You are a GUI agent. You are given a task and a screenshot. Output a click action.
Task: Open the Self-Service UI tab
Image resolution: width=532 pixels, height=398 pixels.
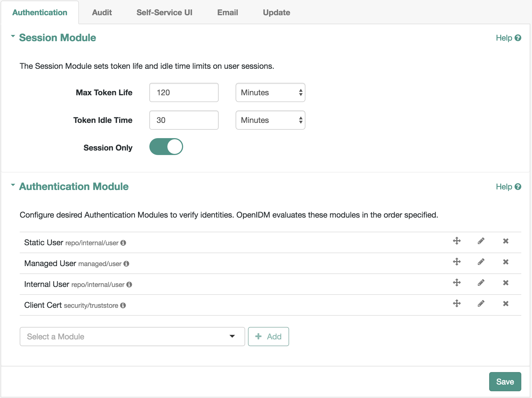coord(165,12)
